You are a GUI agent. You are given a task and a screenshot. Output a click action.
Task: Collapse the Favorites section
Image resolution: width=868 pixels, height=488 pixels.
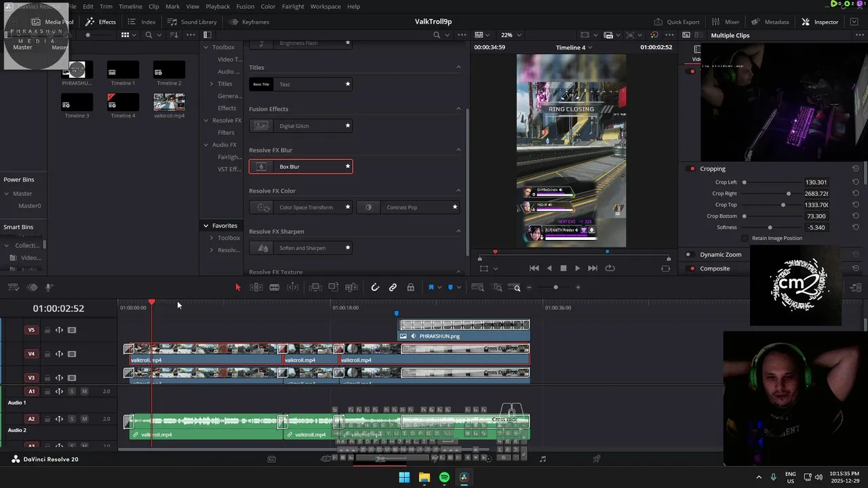pyautogui.click(x=206, y=226)
